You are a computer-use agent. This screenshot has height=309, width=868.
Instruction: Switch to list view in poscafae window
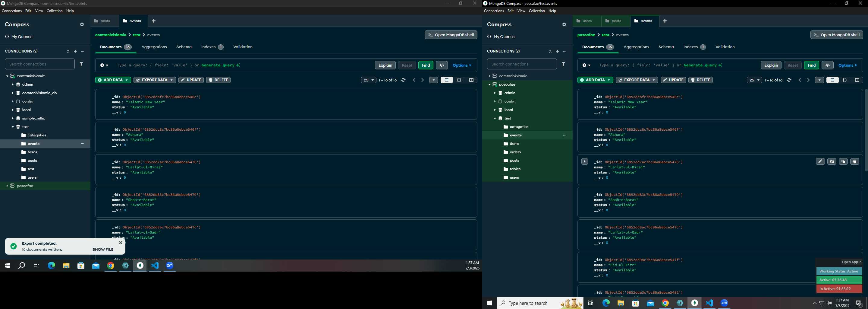pos(832,80)
